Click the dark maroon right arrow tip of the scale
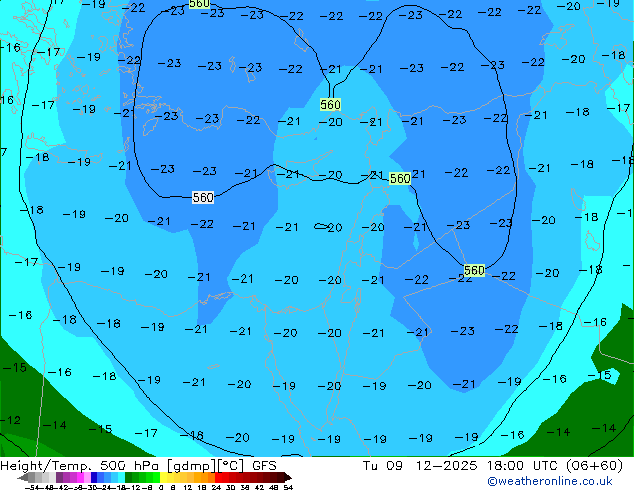Image resolution: width=634 pixels, height=490 pixels. (x=288, y=478)
